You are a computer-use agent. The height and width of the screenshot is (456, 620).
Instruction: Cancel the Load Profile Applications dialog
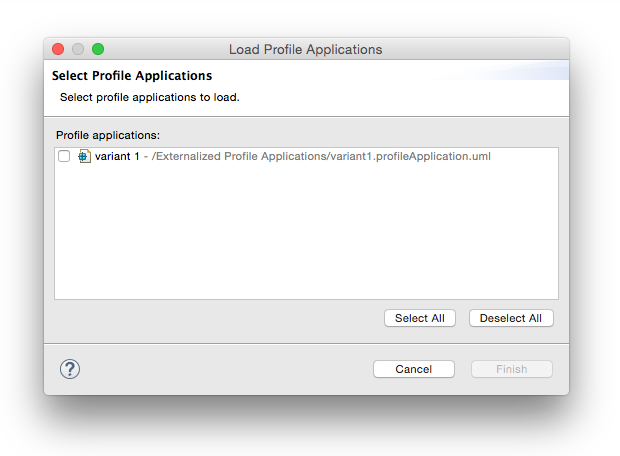click(x=414, y=369)
